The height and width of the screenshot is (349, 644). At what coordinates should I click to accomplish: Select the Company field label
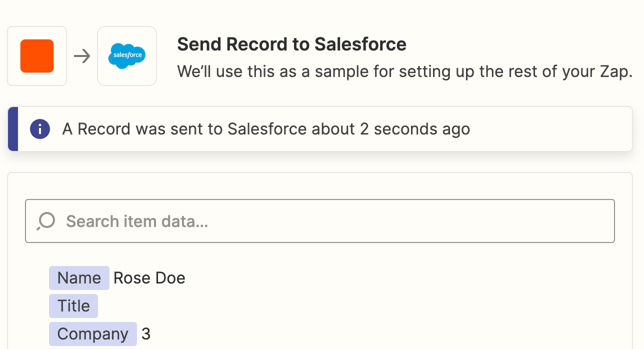click(x=92, y=334)
